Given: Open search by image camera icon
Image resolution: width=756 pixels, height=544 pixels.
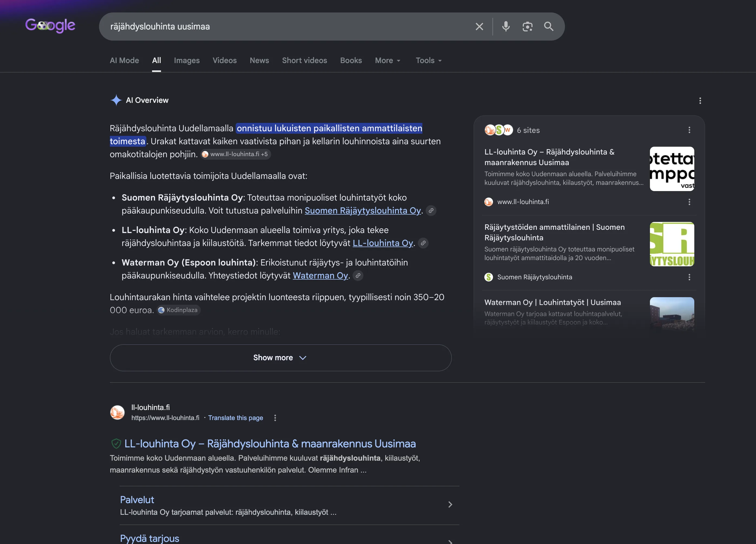Looking at the screenshot, I should tap(527, 27).
